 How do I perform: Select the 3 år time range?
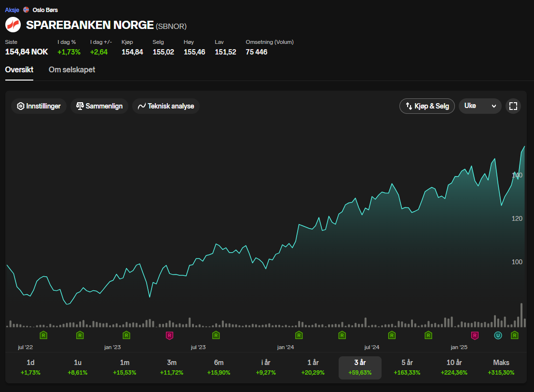point(360,367)
